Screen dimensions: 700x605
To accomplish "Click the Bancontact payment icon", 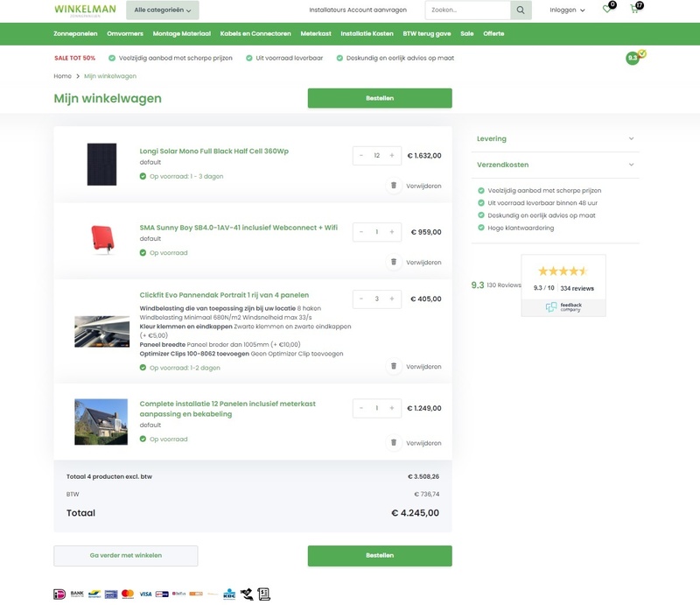I will [x=94, y=594].
